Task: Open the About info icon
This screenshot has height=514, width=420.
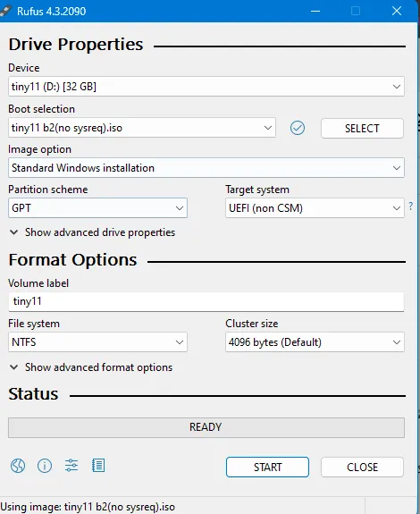Action: point(45,466)
